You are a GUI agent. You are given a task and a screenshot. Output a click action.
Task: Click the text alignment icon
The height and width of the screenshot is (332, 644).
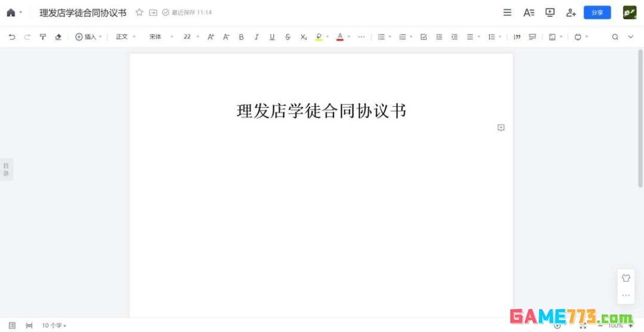470,37
